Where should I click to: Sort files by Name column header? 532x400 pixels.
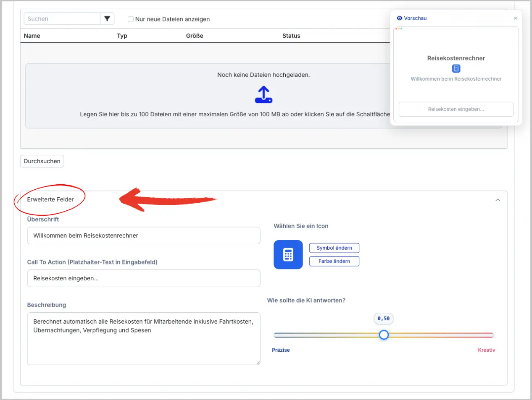click(x=32, y=36)
